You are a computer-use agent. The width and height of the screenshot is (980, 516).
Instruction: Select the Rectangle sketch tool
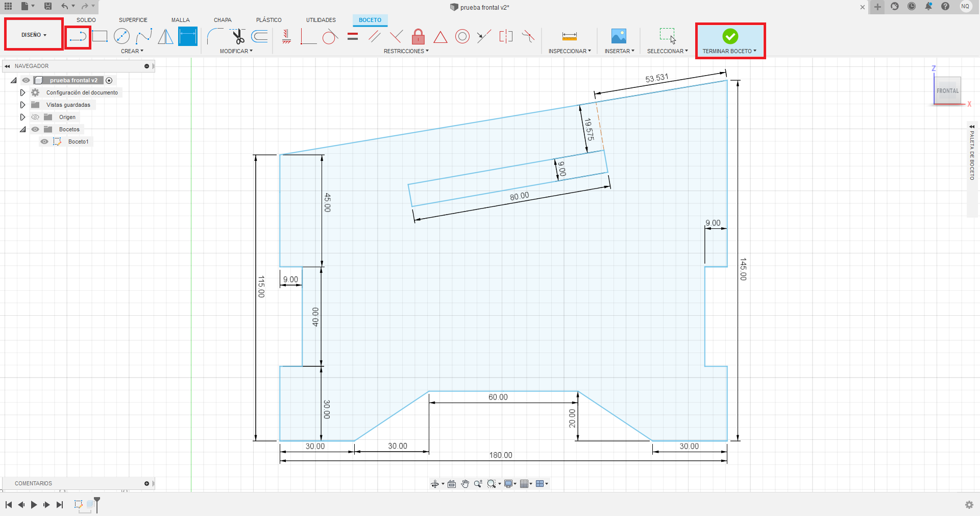(100, 36)
